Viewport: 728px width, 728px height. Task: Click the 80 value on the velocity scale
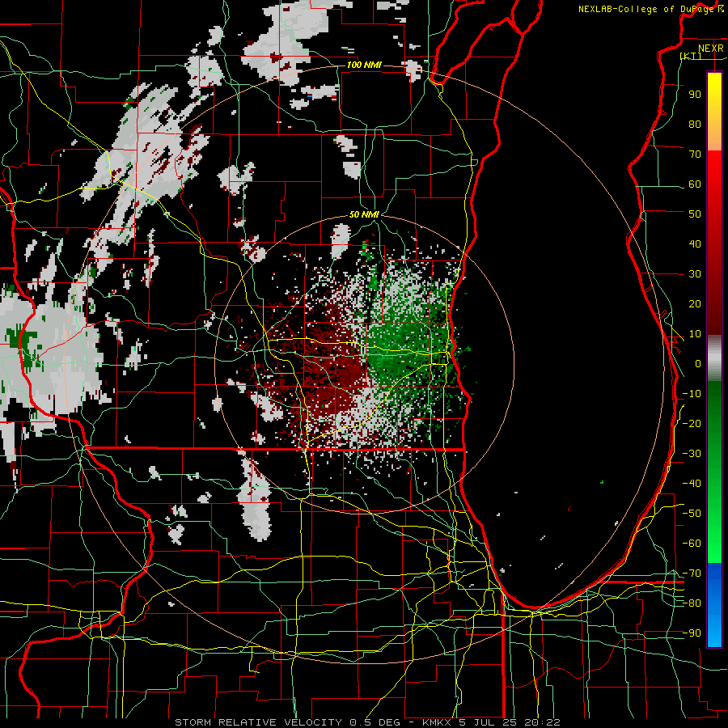[695, 124]
